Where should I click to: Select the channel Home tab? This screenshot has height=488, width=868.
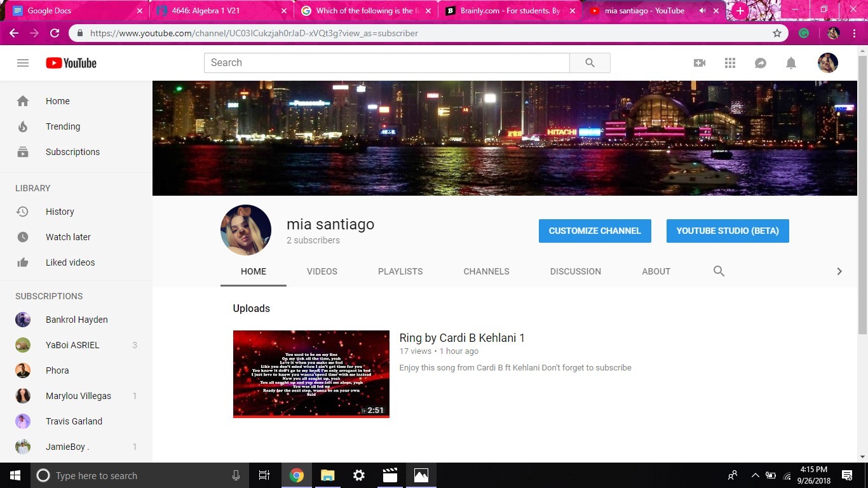pos(254,271)
